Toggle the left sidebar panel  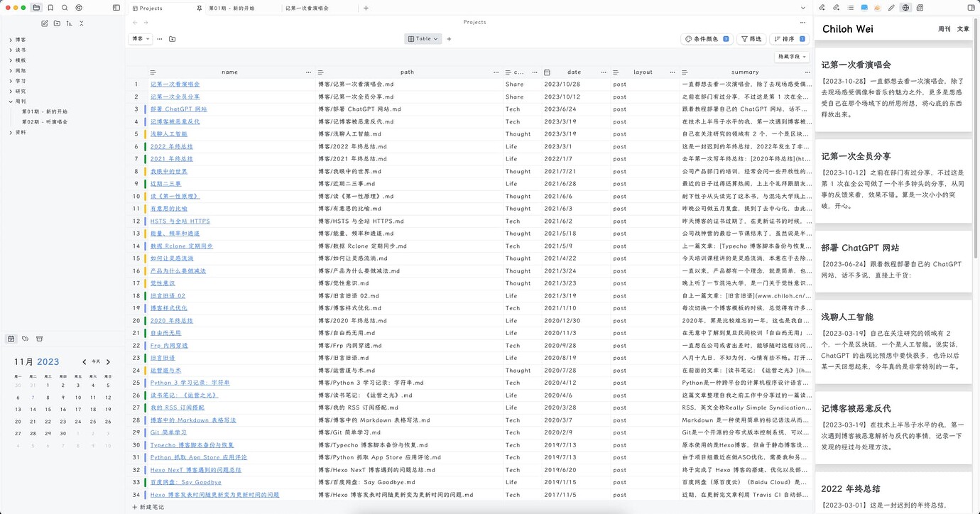[x=116, y=8]
